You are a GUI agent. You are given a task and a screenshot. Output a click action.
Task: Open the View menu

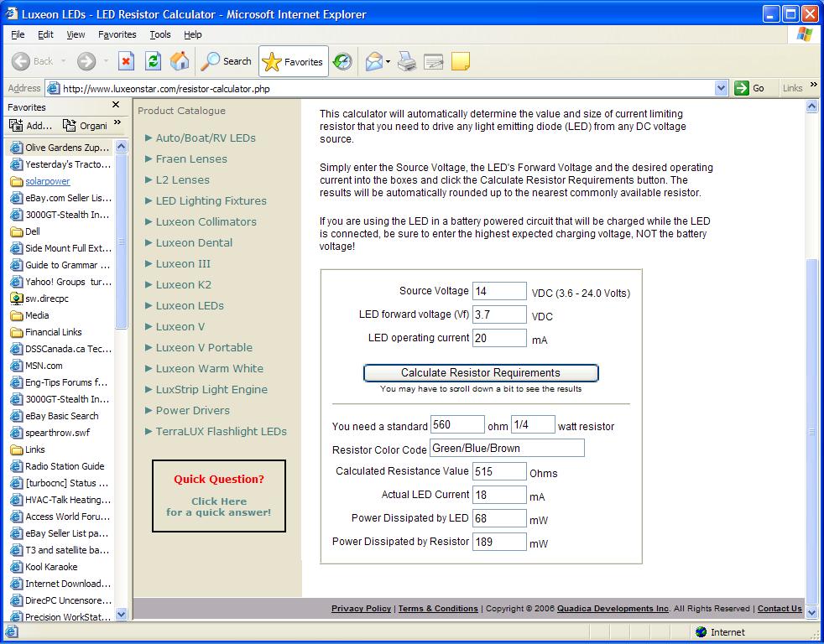76,34
